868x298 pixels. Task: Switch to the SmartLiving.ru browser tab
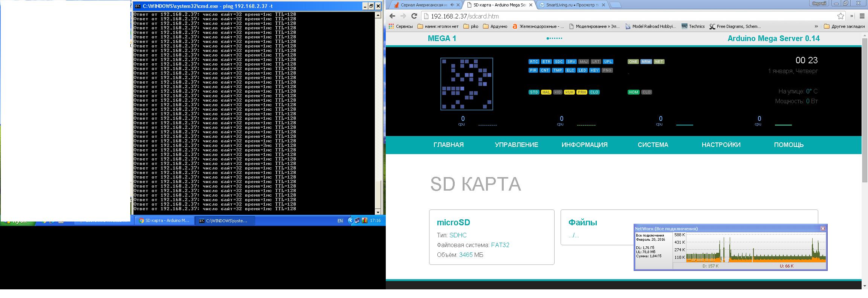click(x=572, y=5)
